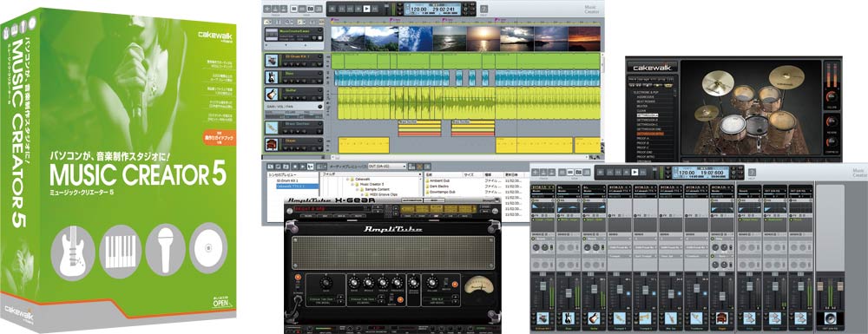Click the electric guitar channel icon in mixer
Image resolution: width=868 pixels, height=334 pixels.
[594, 318]
